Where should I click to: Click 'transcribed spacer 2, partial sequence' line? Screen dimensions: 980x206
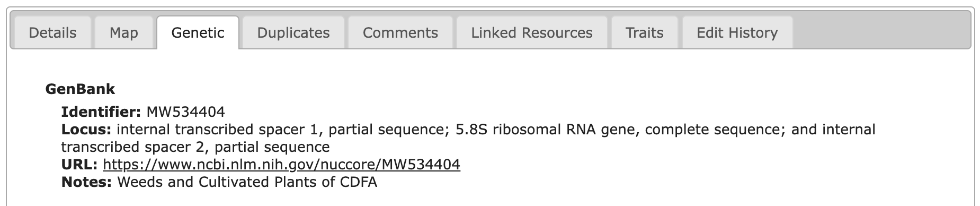195,147
